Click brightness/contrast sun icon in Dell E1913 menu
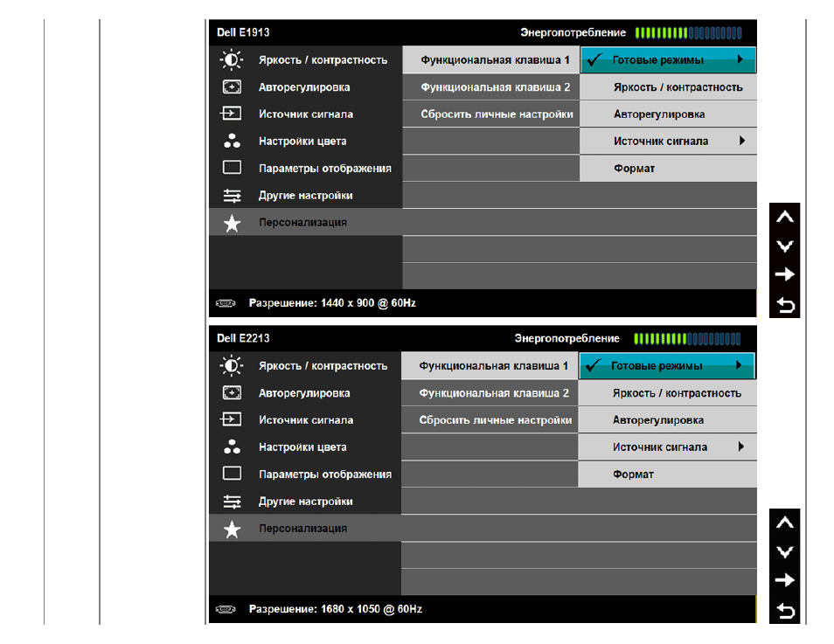 coord(232,59)
